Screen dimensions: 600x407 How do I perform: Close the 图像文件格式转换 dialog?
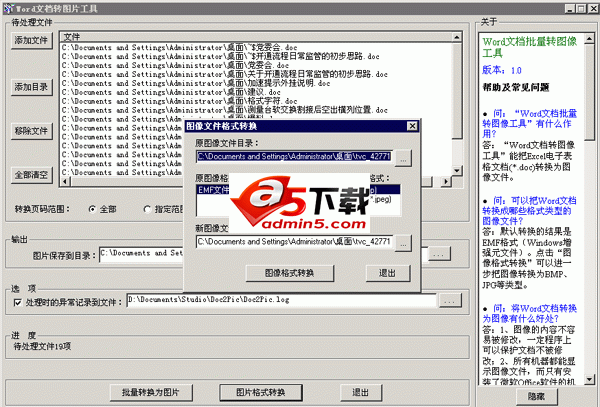pos(412,126)
